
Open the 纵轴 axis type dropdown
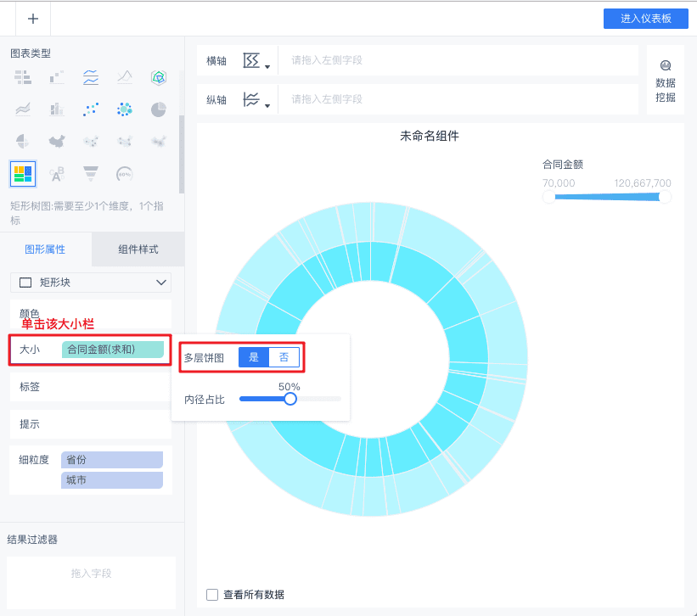256,100
